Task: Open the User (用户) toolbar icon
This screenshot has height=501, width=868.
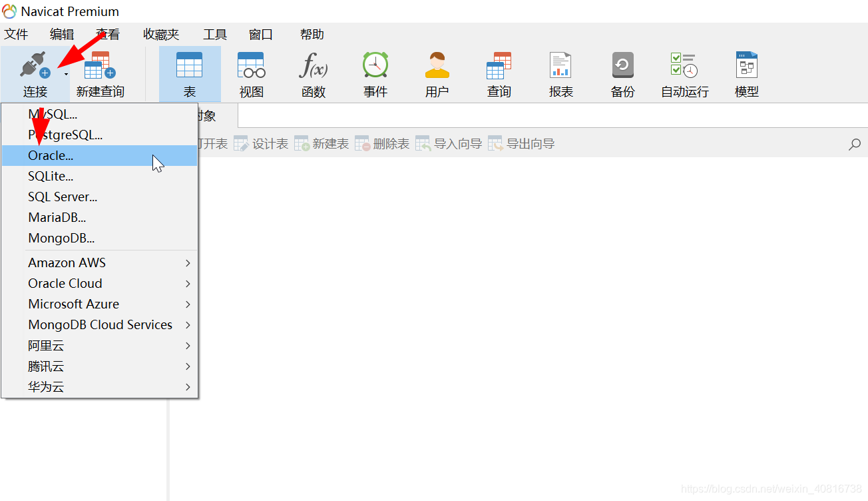Action: (437, 65)
